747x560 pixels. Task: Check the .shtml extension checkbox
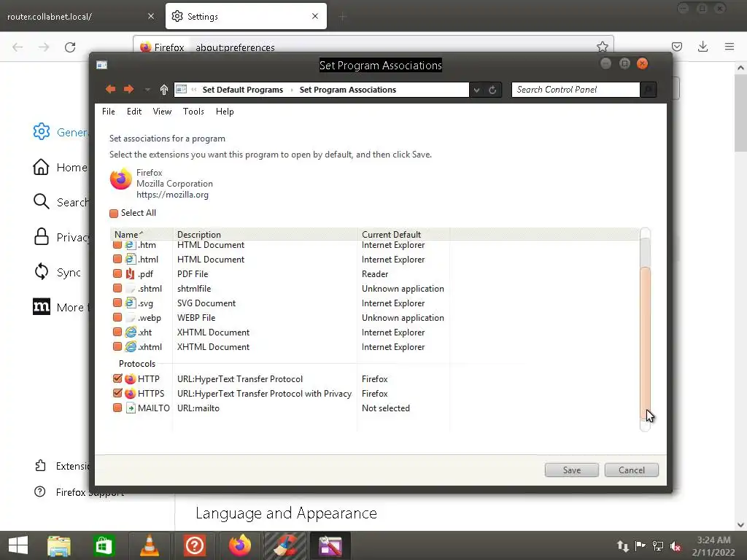tap(117, 288)
